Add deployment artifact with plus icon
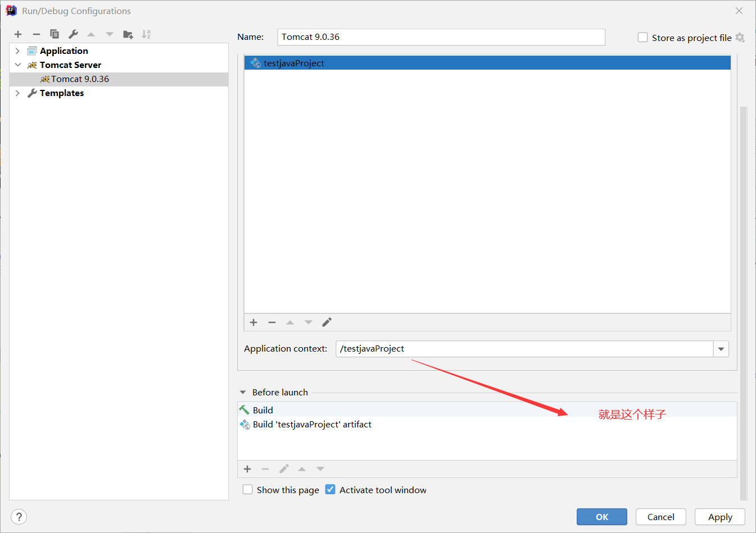Screen dimensions: 756x533 tap(253, 322)
